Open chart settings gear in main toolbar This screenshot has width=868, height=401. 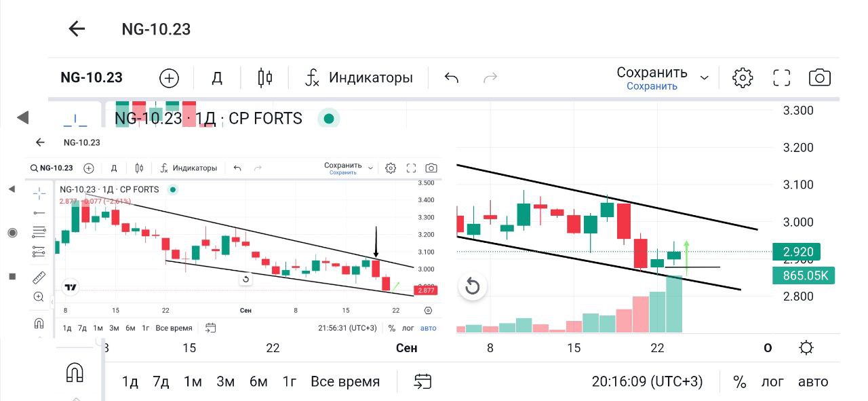743,77
